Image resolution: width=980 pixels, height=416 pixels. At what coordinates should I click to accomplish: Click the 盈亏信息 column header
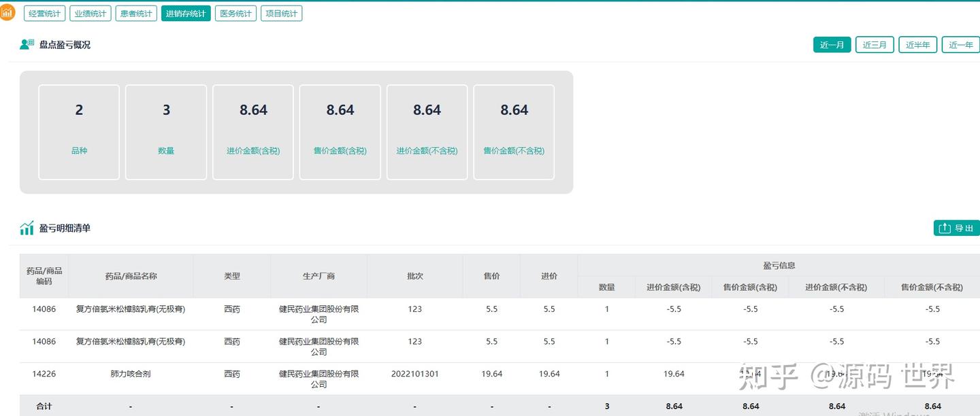pos(779,265)
